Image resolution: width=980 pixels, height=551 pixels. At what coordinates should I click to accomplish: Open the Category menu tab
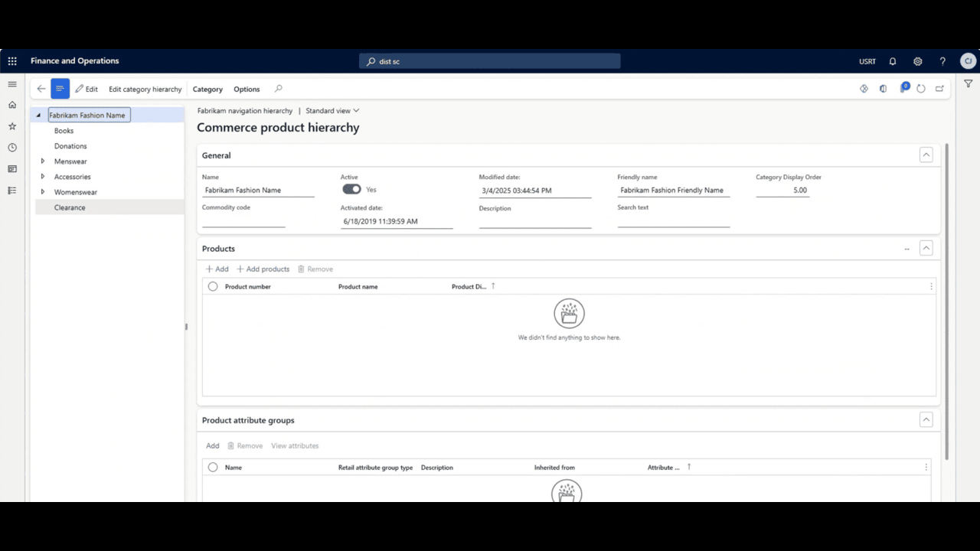(207, 89)
